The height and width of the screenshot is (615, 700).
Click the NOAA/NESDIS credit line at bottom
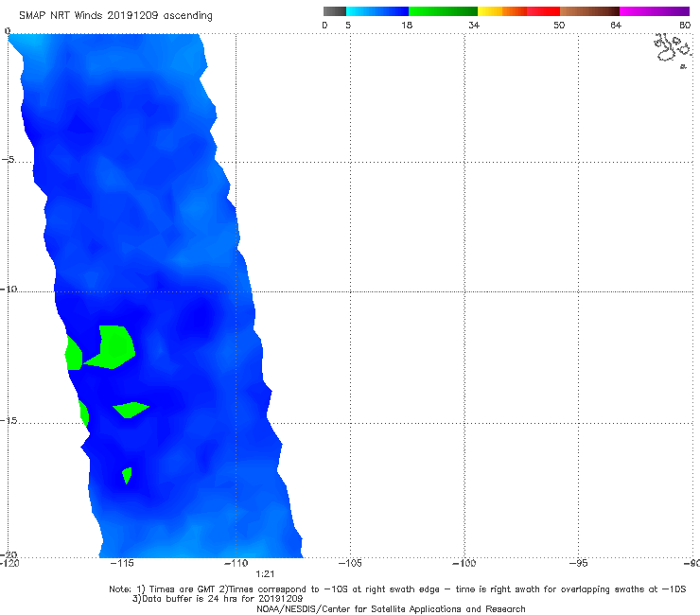[391, 608]
